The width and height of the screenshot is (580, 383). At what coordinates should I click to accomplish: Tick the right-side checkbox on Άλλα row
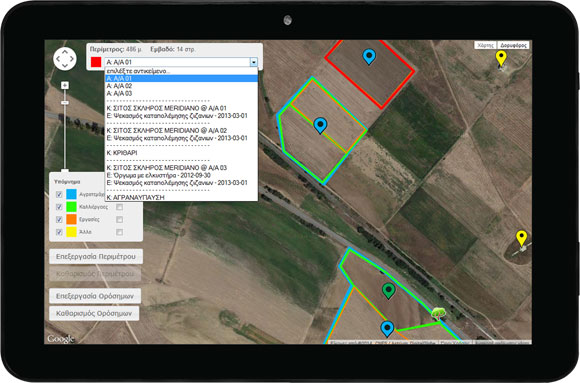pos(119,232)
